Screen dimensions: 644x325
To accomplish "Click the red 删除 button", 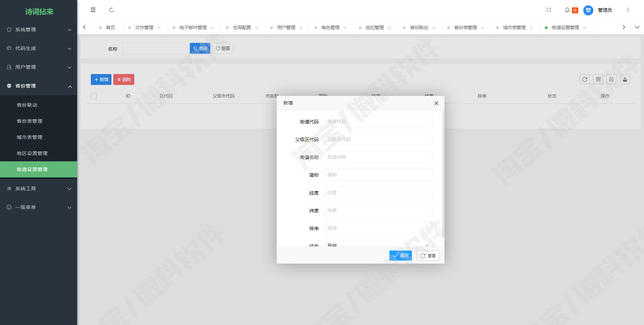I will tap(124, 79).
